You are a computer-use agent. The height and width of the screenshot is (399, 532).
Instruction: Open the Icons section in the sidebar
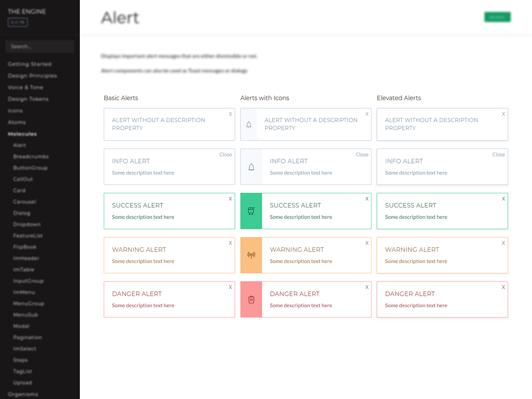pyautogui.click(x=15, y=110)
